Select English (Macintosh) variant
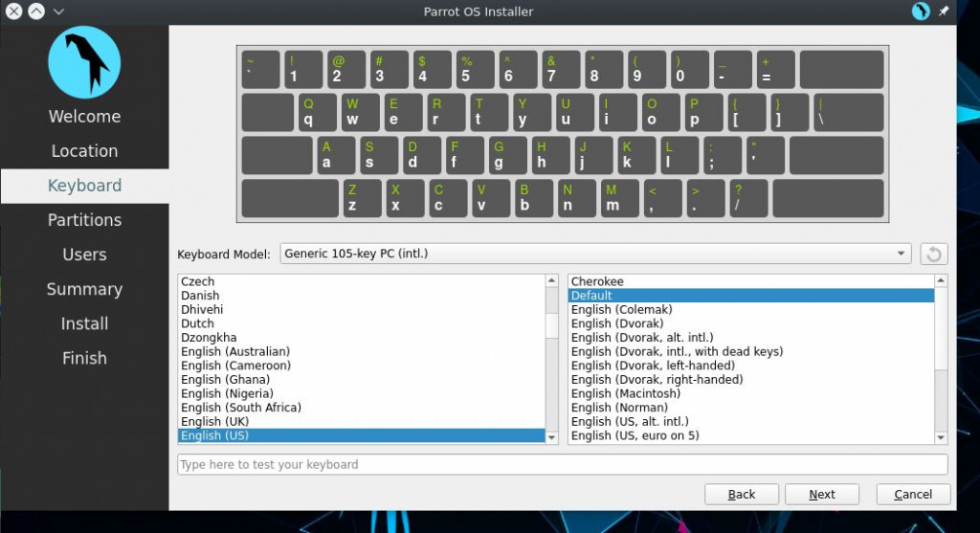The image size is (980, 533). point(751,393)
